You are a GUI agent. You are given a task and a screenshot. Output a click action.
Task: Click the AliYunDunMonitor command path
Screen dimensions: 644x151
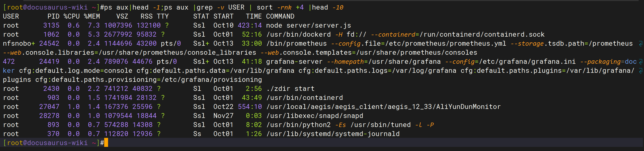click(383, 107)
